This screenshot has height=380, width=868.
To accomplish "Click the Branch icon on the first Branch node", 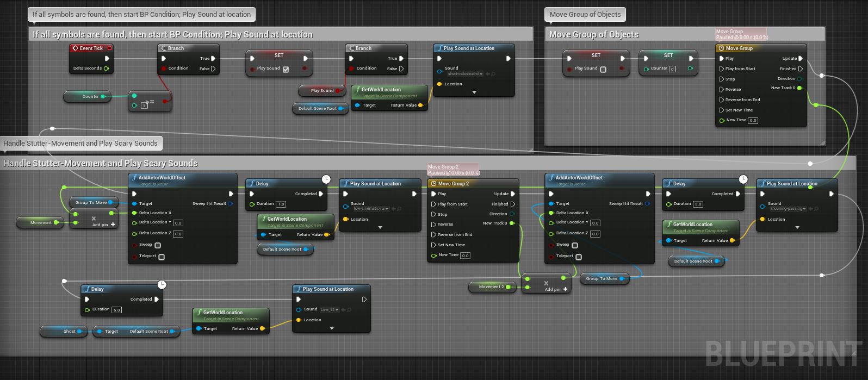I will [x=163, y=48].
